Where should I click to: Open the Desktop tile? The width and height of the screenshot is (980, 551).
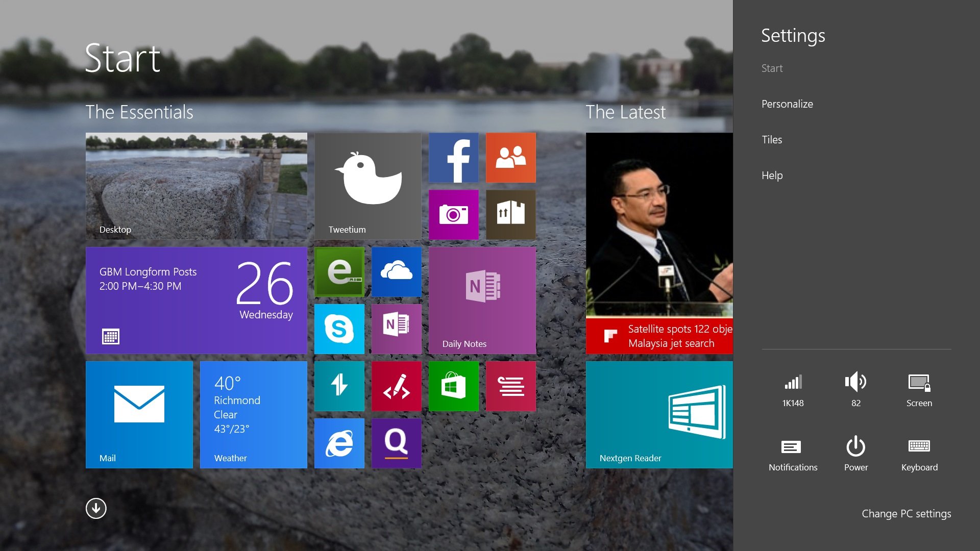click(x=197, y=186)
